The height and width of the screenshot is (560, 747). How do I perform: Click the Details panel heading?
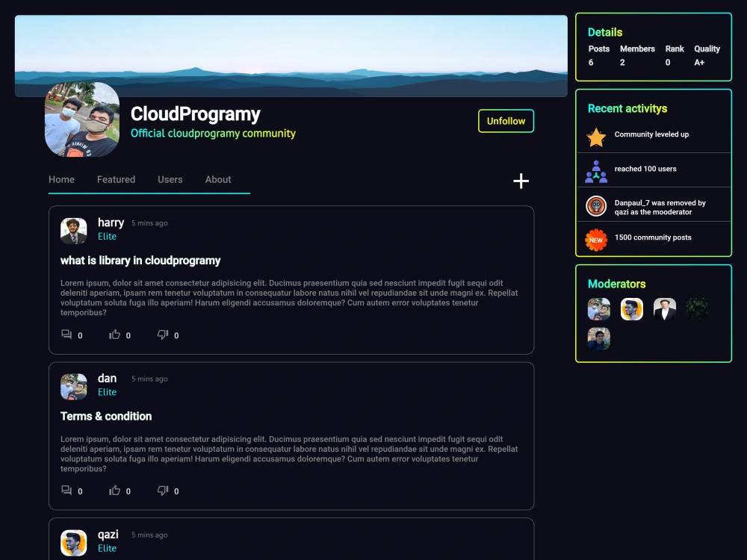pyautogui.click(x=605, y=32)
